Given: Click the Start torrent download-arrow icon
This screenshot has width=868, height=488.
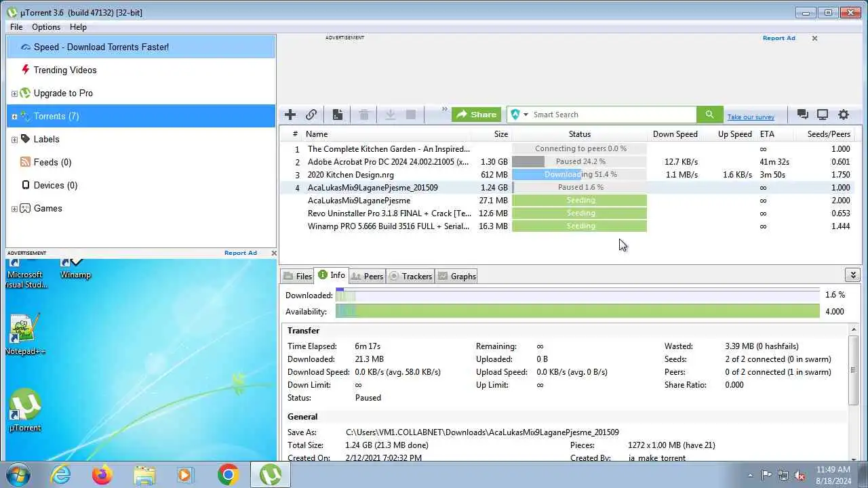Looking at the screenshot, I should click(390, 115).
